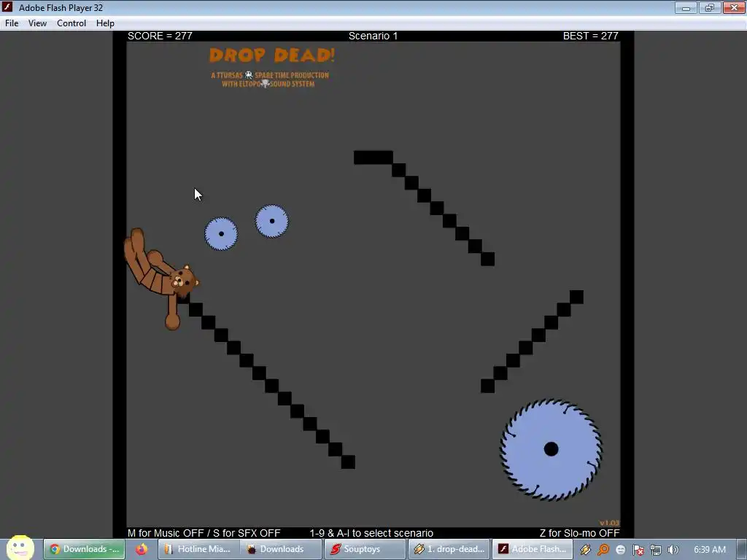Click the 1-9 & A-I scenario hint
This screenshot has height=560, width=747.
[x=371, y=533]
